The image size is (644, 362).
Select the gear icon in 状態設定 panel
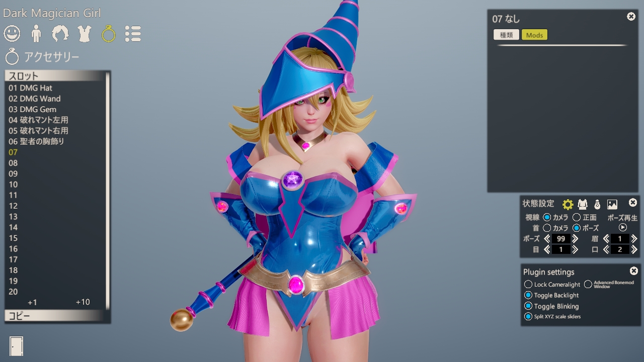568,204
